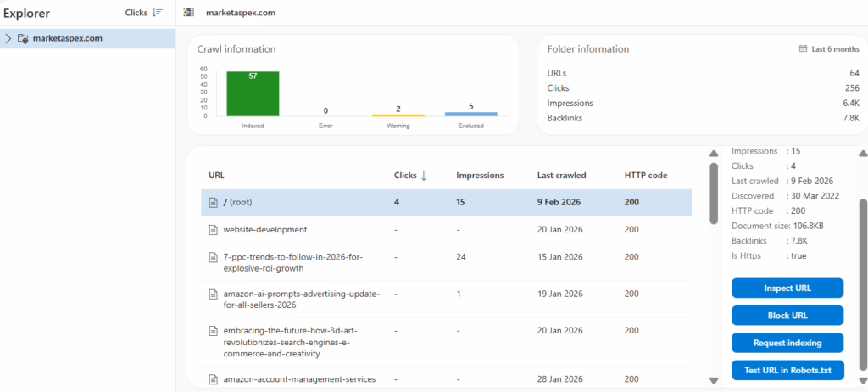Sort by Last crawled column header

pyautogui.click(x=562, y=175)
